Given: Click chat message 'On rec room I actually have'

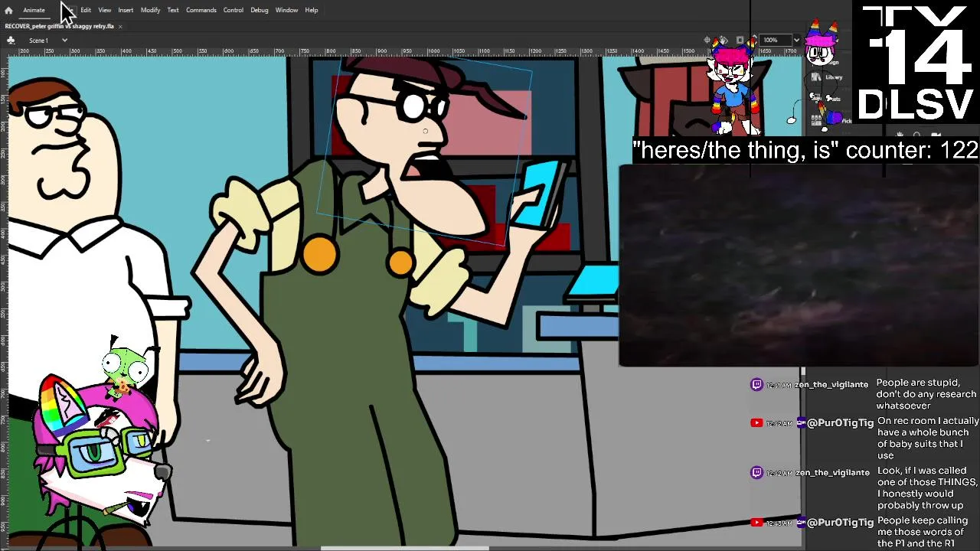Looking at the screenshot, I should [x=928, y=438].
